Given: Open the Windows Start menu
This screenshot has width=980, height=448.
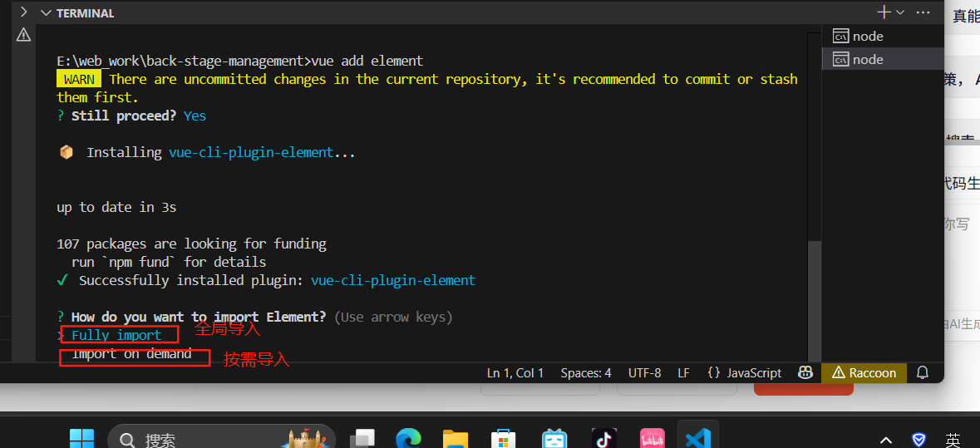Looking at the screenshot, I should coord(82,439).
